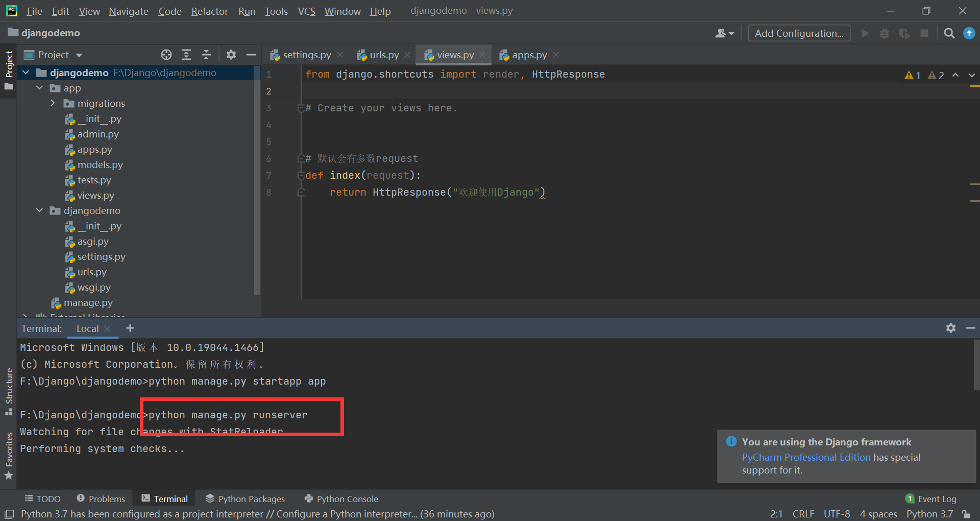980x521 pixels.
Task: Open the Python Packages tool window
Action: pyautogui.click(x=245, y=499)
